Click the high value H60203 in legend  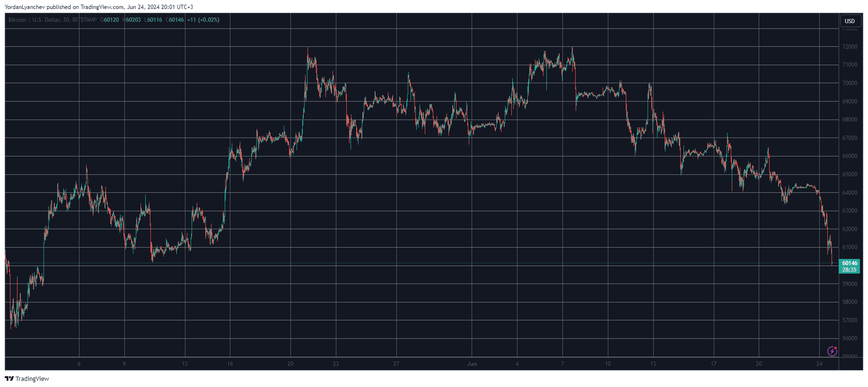[132, 20]
